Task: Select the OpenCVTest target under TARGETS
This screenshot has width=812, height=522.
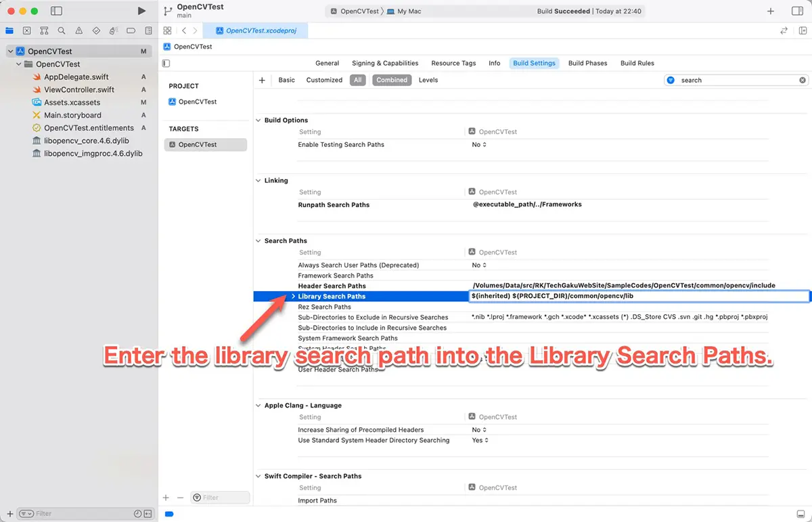Action: point(206,144)
